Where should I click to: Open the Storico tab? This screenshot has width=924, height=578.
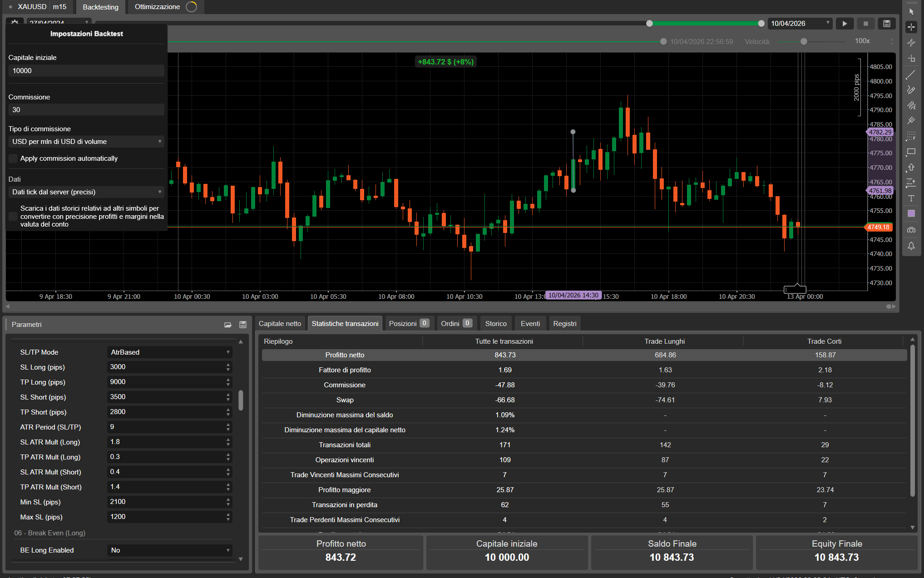(496, 323)
